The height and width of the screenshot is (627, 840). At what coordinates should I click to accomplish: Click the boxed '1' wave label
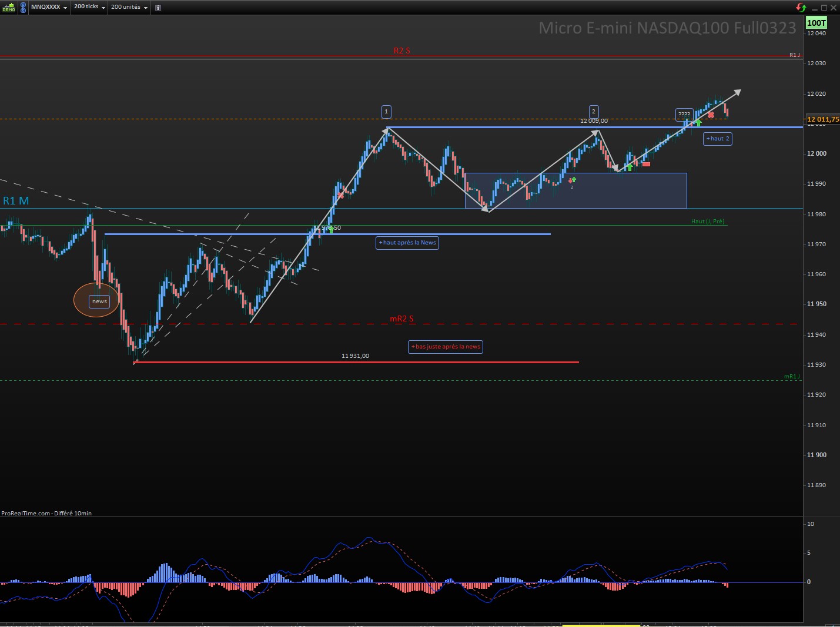(x=386, y=112)
